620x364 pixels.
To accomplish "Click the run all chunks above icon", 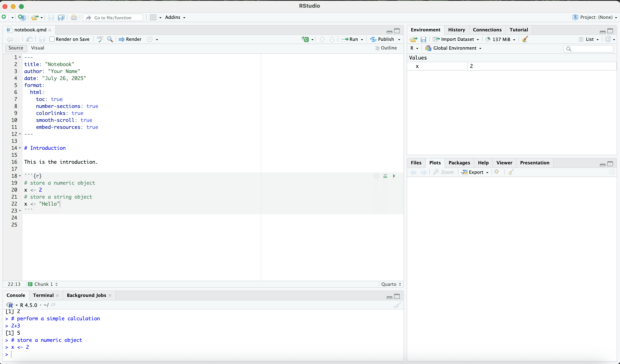I will coord(385,176).
